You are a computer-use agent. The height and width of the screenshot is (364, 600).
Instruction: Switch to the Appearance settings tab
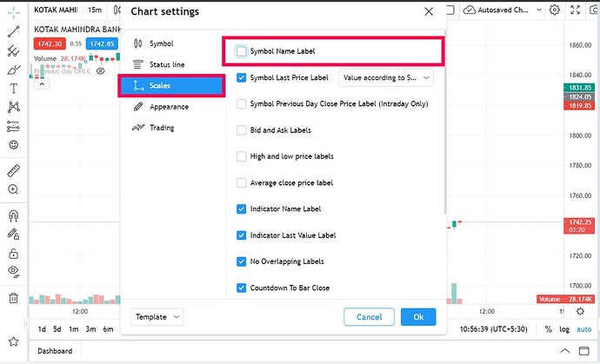click(170, 107)
